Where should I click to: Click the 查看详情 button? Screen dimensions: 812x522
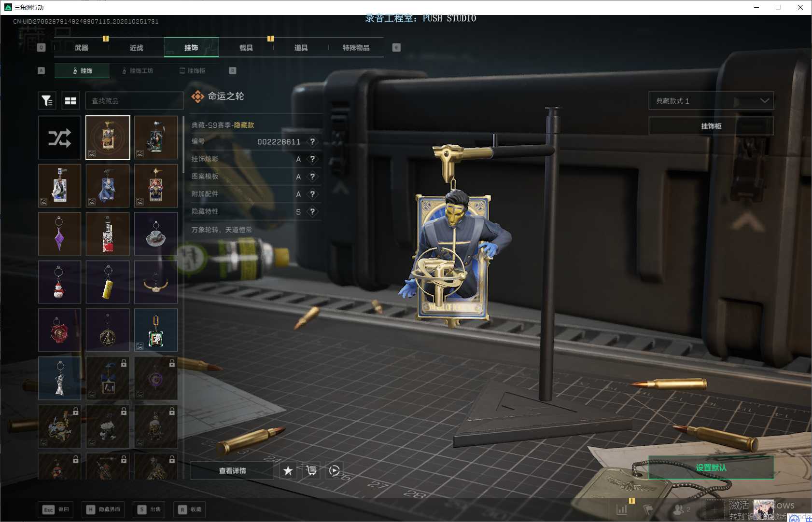click(x=232, y=470)
